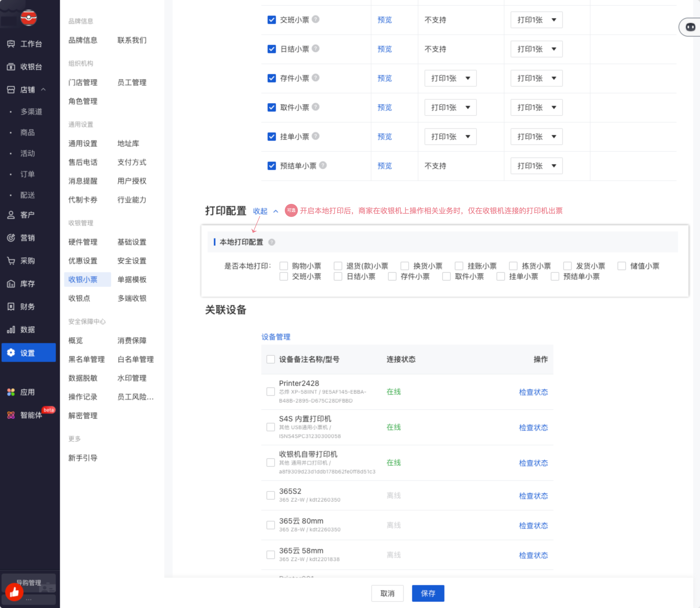
Task: Open the 智能体 beta icon
Action: [11, 415]
